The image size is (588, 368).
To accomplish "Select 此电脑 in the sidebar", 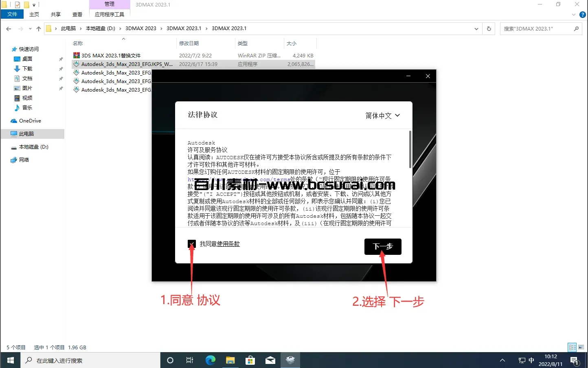I will pyautogui.click(x=33, y=134).
